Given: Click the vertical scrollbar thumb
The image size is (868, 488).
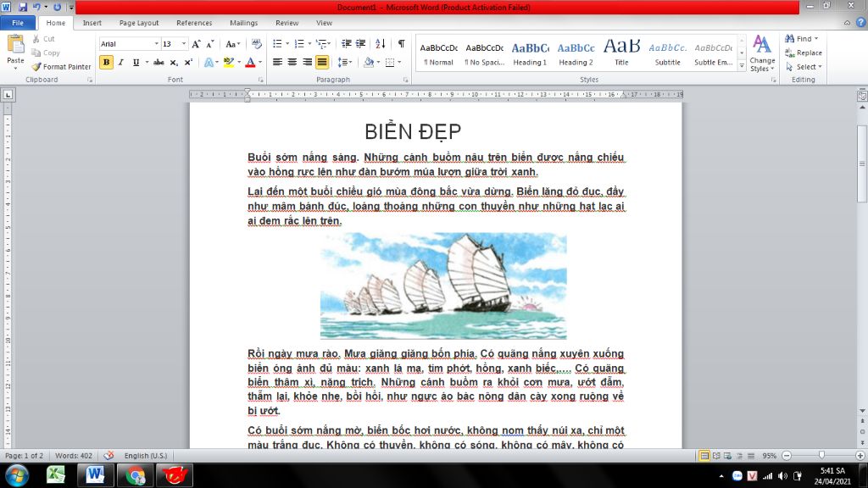Looking at the screenshot, I should (x=862, y=164).
